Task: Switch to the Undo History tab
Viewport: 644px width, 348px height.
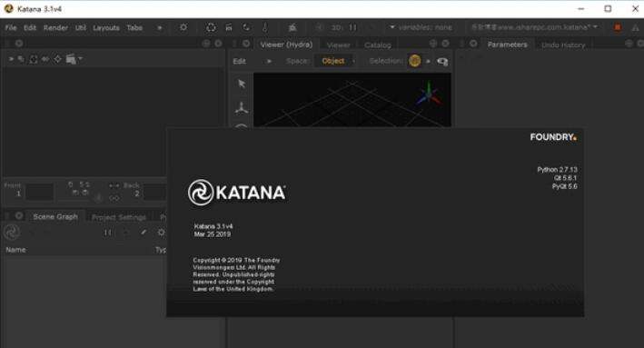Action: click(563, 45)
